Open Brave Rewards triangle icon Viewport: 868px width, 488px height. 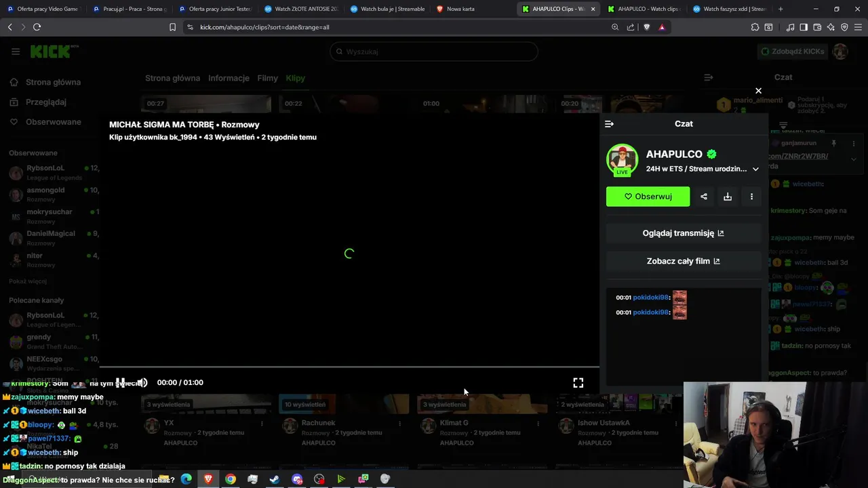[x=662, y=27]
